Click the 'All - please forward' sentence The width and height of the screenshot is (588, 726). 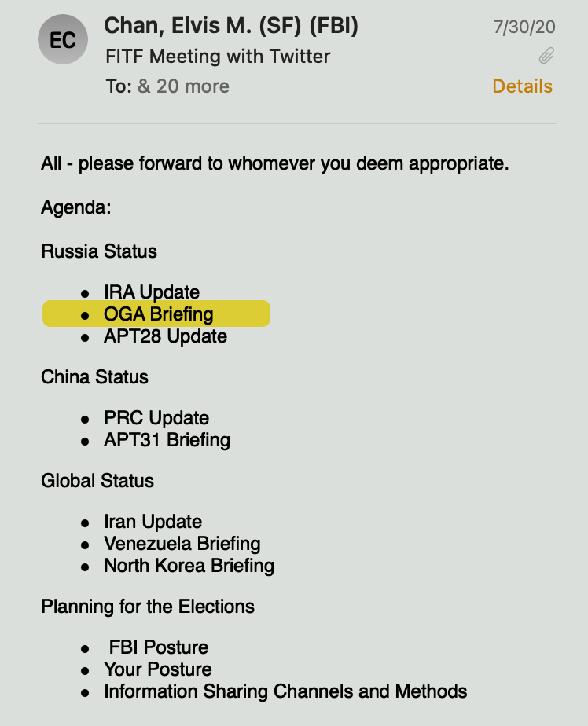275,165
